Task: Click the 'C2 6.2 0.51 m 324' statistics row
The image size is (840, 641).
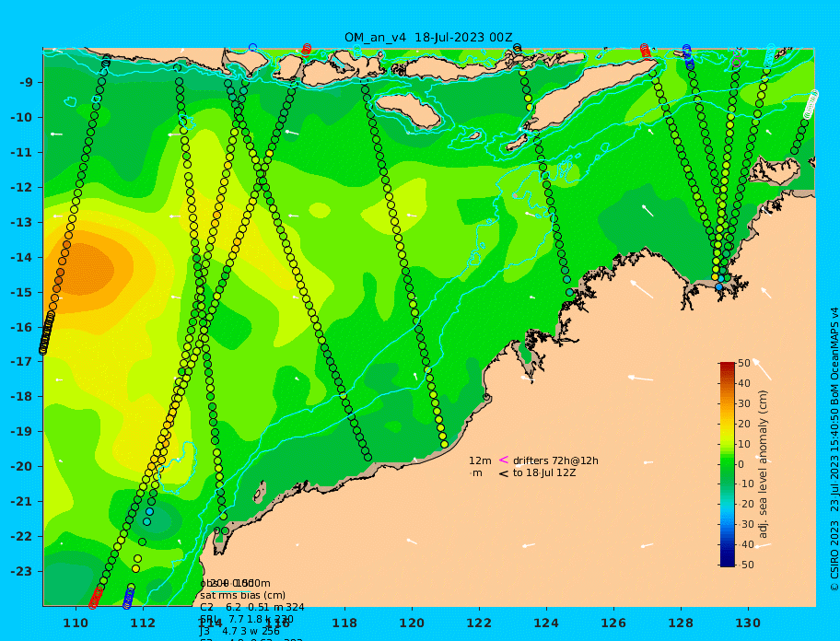Action: [252, 607]
